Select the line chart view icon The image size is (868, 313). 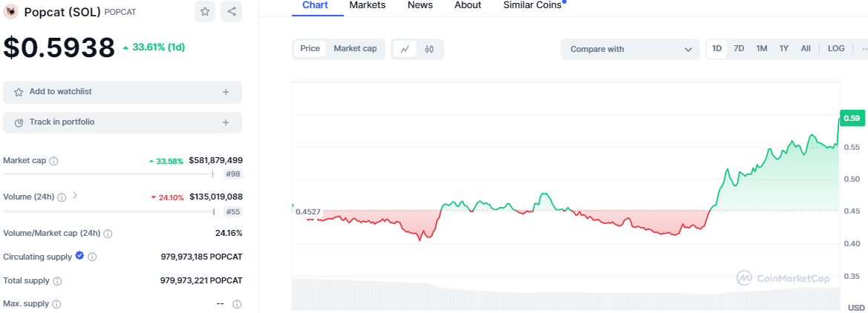click(405, 49)
